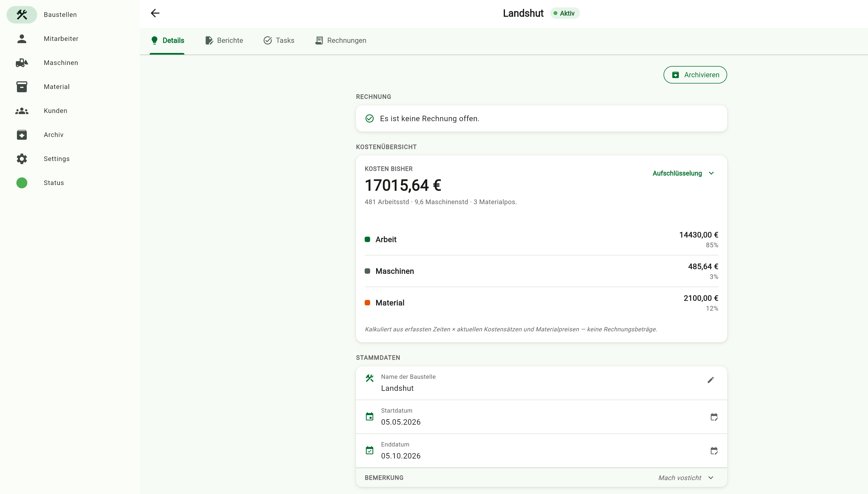Click the Landshut page title
868x494 pixels.
523,13
